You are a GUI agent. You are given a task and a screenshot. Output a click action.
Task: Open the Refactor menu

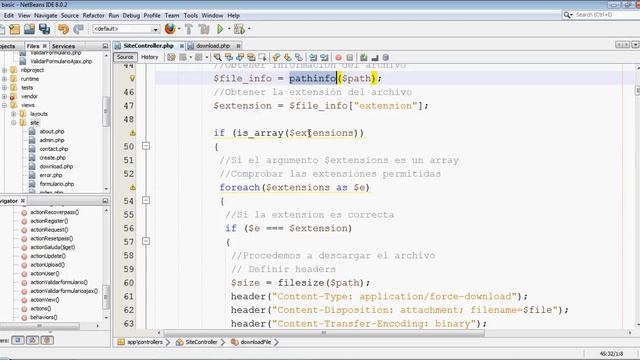[x=93, y=16]
